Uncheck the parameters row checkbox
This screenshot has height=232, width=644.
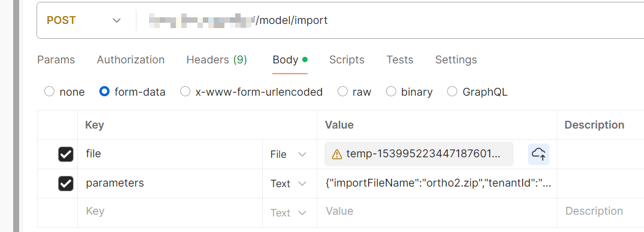click(x=66, y=184)
